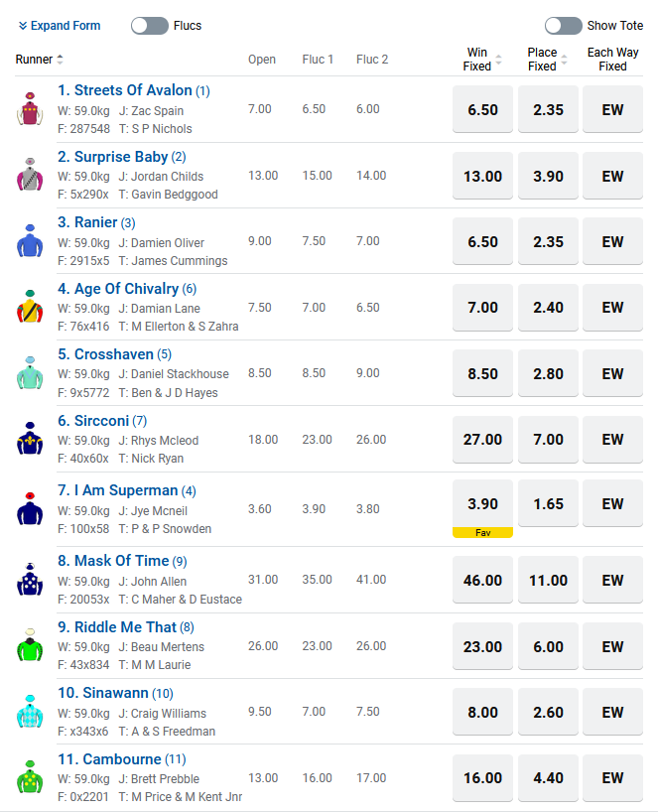Open Mask Of Time runner page
The image size is (658, 812).
click(x=122, y=561)
